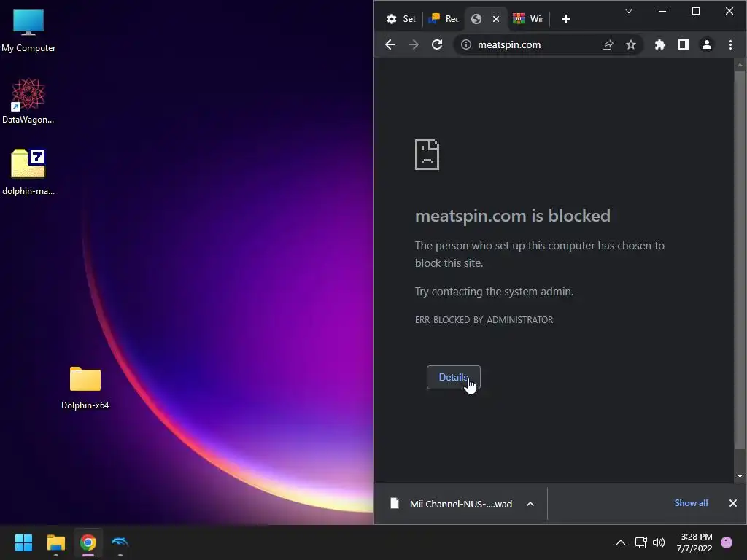The width and height of the screenshot is (747, 560).
Task: Expand the download item options chevron
Action: pyautogui.click(x=530, y=504)
